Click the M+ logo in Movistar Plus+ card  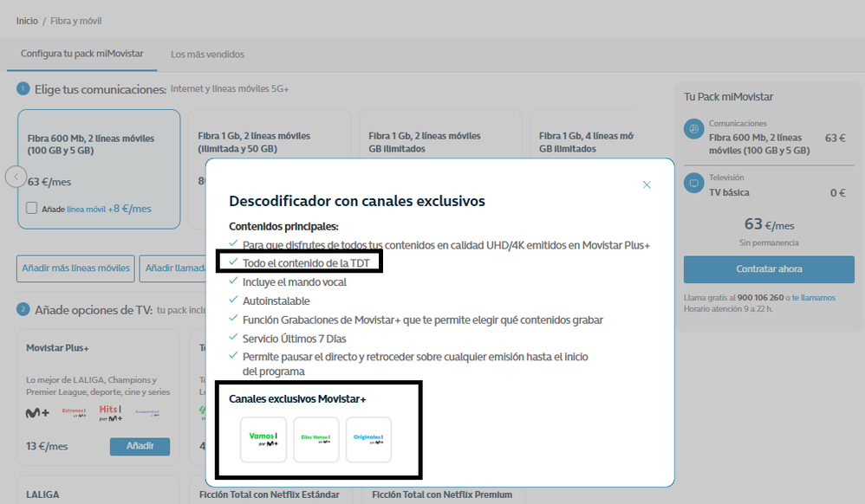pos(37,413)
